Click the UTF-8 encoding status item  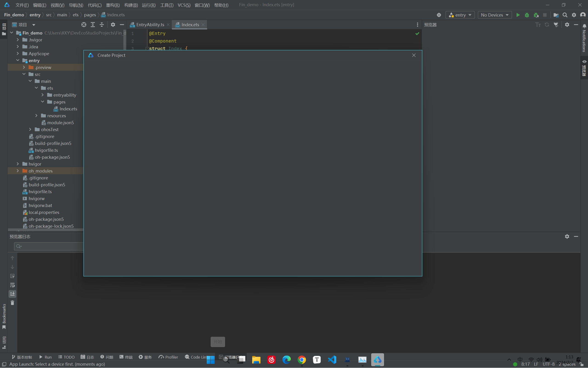pos(549,364)
